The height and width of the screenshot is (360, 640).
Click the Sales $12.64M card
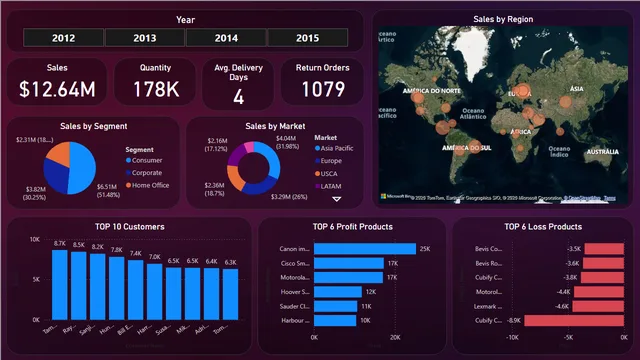[57, 82]
